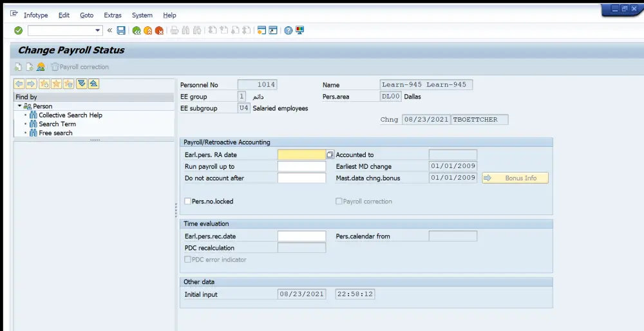Click the Initial input date 08/23/2021

(302, 294)
